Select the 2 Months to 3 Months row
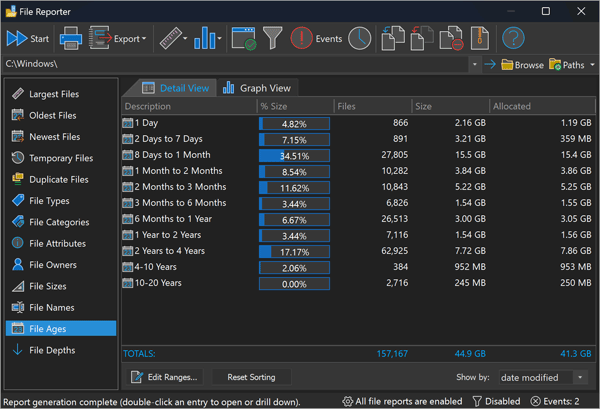 (x=358, y=187)
